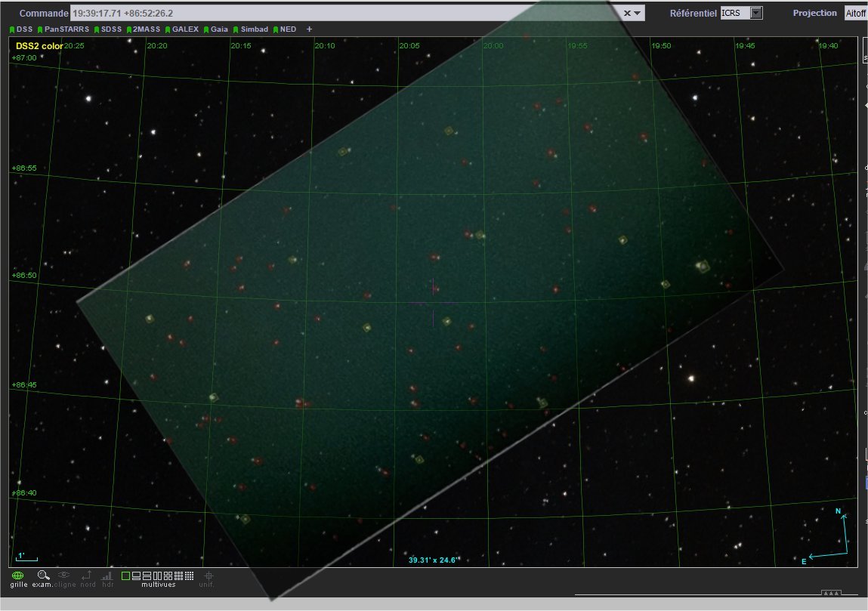Click the 20:10 right ascension label
Screen dimensions: 868x611
[325, 46]
